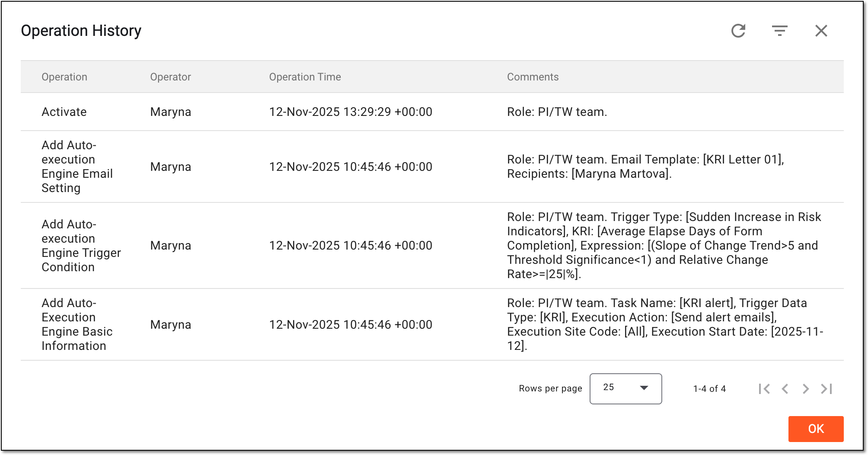The height and width of the screenshot is (455, 868).
Task: Select the Operation column header
Action: click(64, 77)
